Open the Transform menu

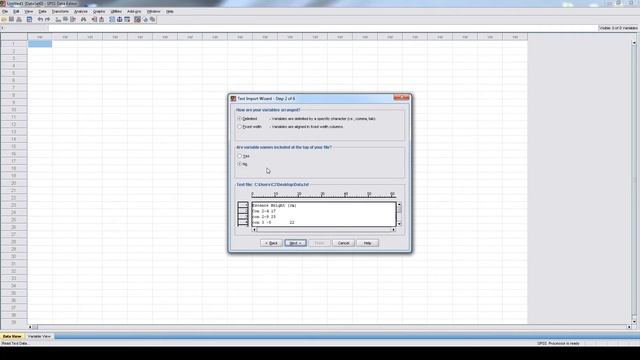click(60, 11)
